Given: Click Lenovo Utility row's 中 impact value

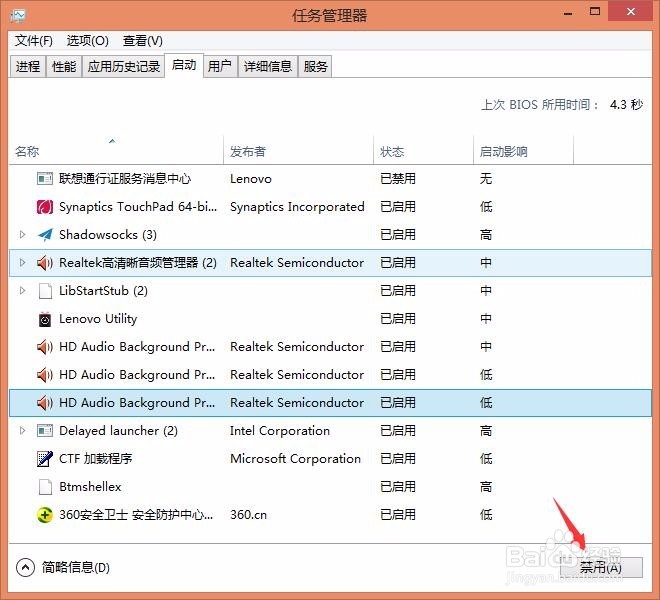Looking at the screenshot, I should 486,319.
